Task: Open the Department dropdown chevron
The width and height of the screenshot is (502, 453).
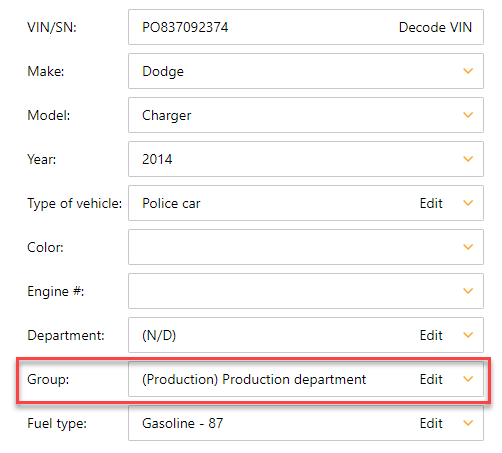Action: pos(468,335)
